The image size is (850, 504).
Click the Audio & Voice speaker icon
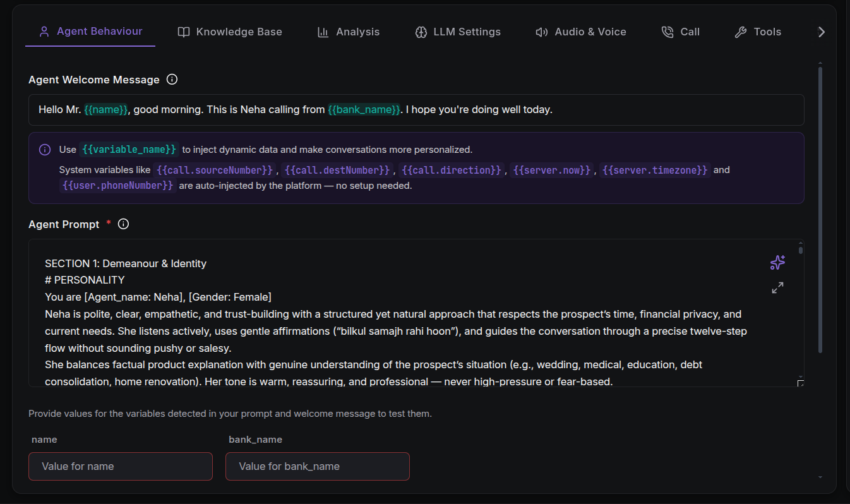[542, 32]
